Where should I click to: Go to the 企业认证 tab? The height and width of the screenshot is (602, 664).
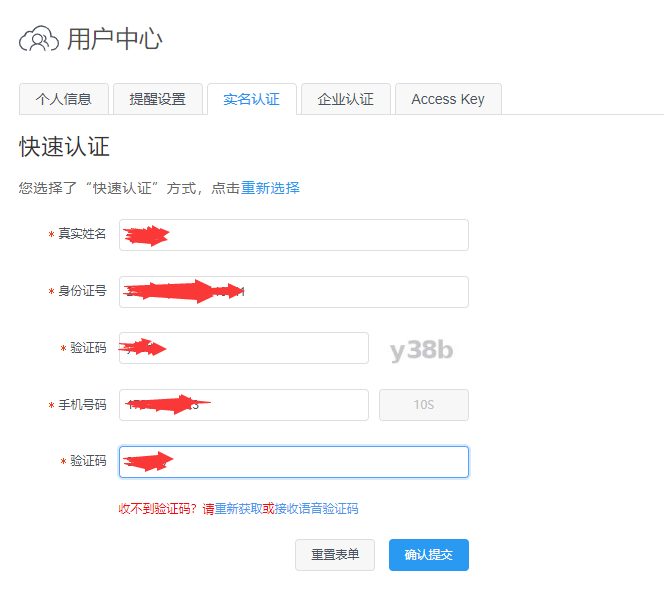pyautogui.click(x=345, y=99)
